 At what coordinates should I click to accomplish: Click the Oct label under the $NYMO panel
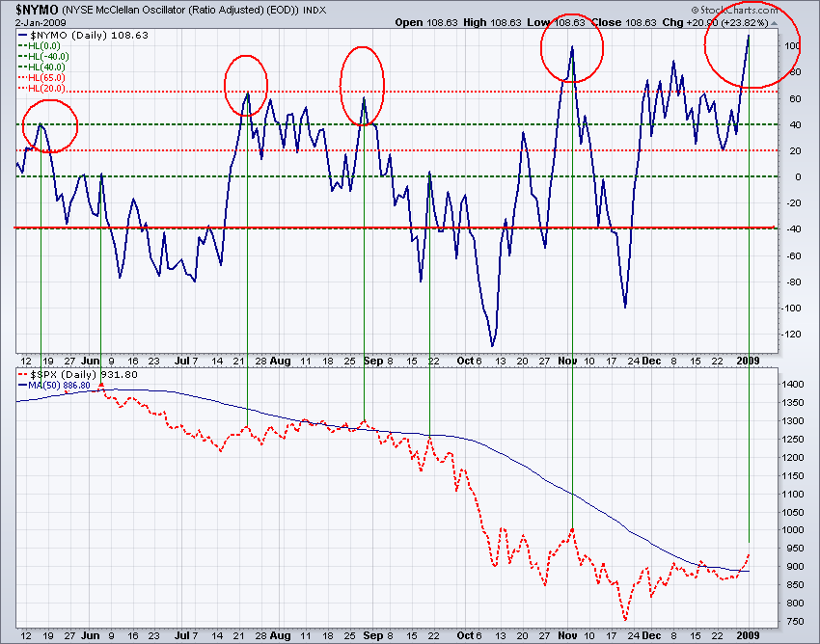(x=465, y=361)
